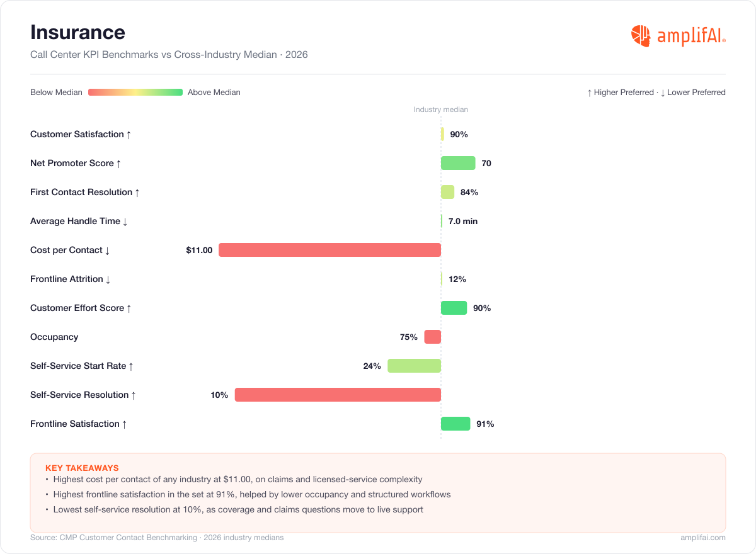Click the 7.0 min value

click(x=463, y=221)
